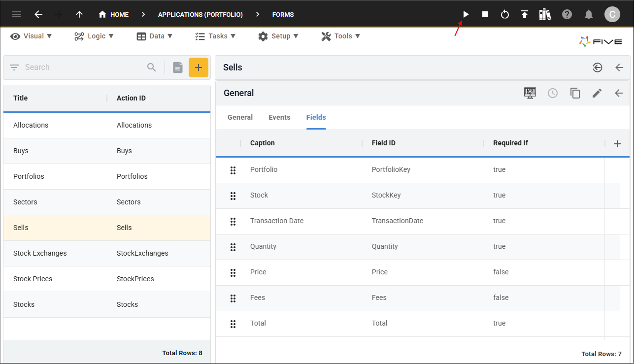Select the StockKey field ID cell

386,195
